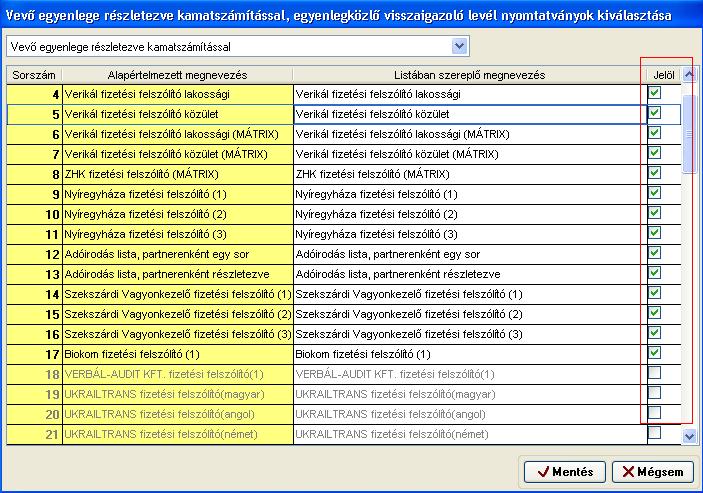Select list name cell Nyíregyháza felszólító (3)
Viewport: 703px width, 493px height.
(x=470, y=234)
